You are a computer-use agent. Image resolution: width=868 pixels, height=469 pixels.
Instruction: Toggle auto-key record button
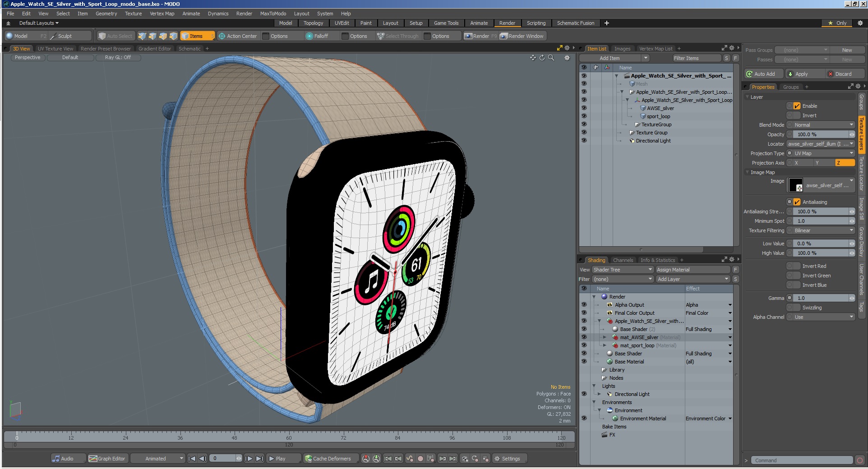click(x=420, y=459)
